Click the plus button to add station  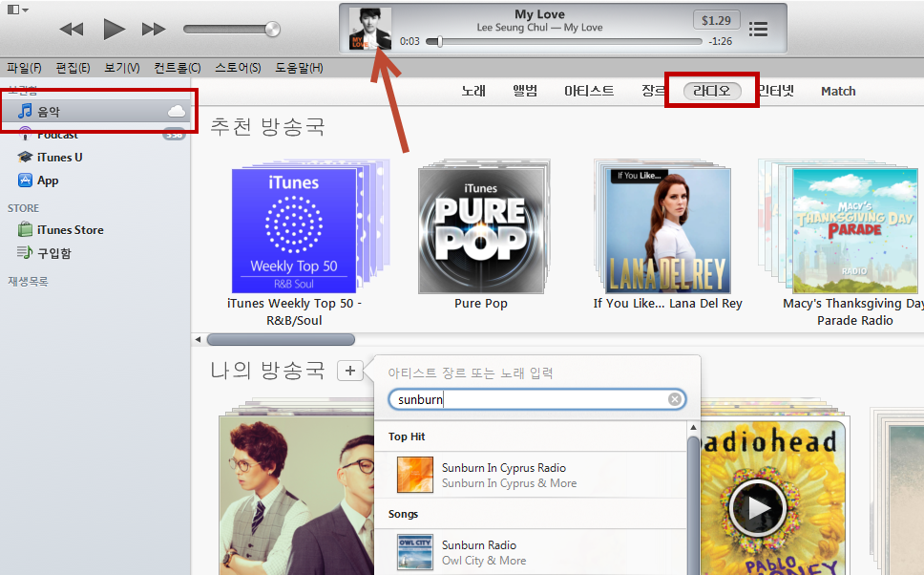(x=350, y=371)
